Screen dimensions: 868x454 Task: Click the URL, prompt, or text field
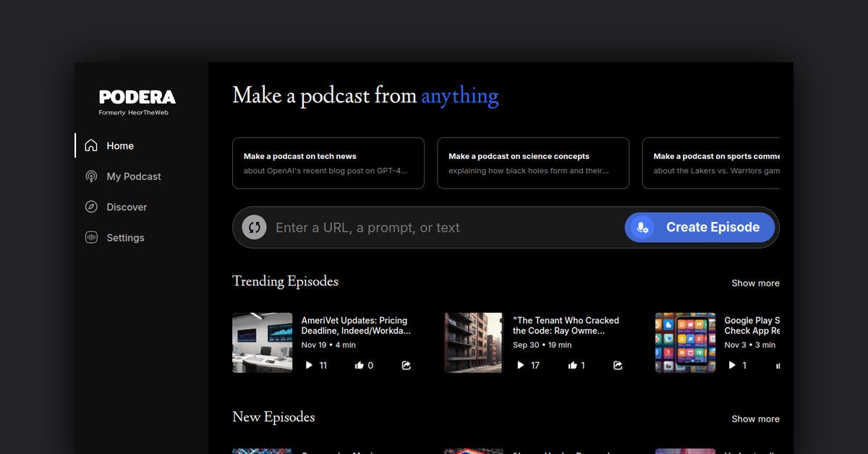441,228
